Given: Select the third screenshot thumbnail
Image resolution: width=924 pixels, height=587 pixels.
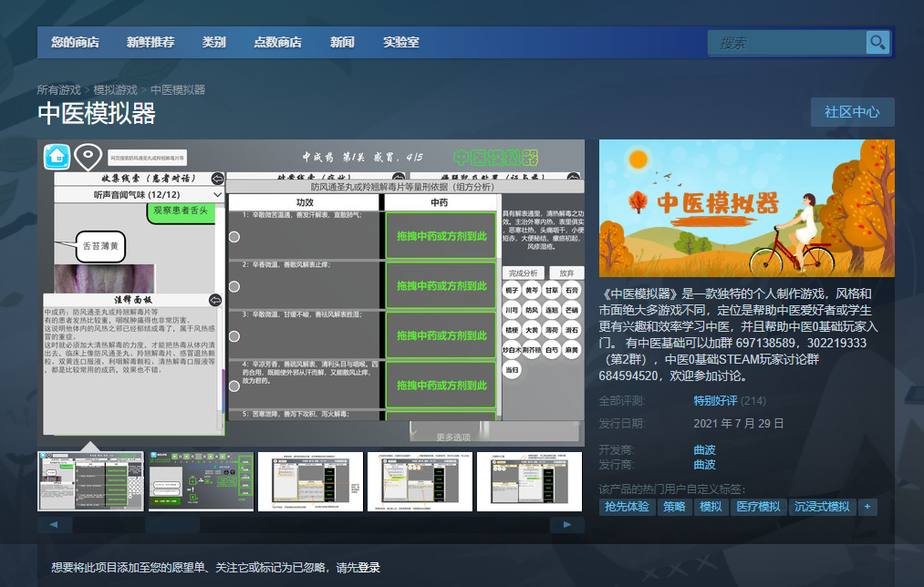Looking at the screenshot, I should point(310,481).
